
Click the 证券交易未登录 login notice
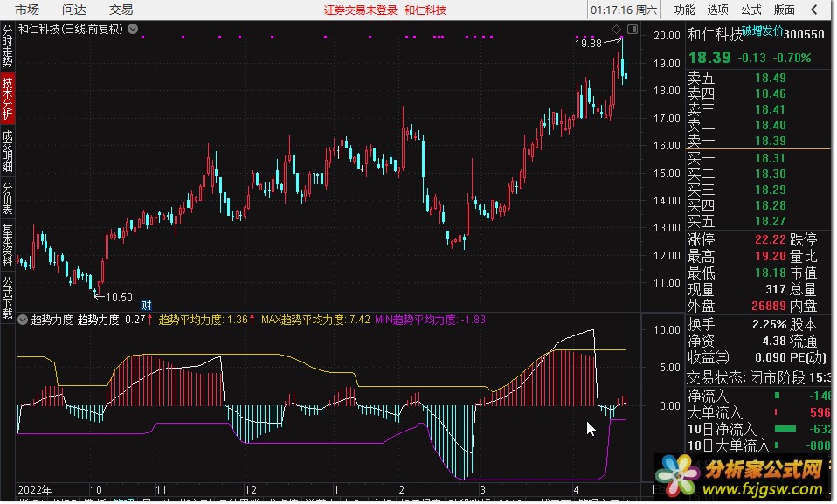(x=360, y=10)
